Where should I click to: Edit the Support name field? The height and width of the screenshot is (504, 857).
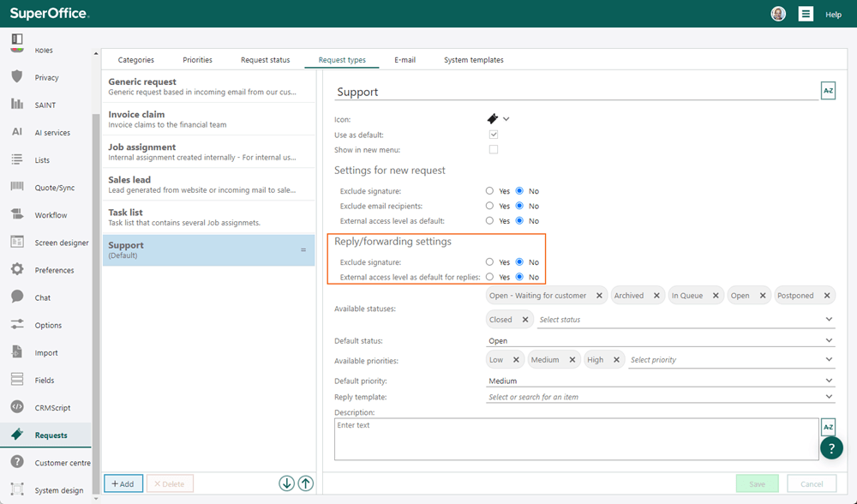pos(576,92)
